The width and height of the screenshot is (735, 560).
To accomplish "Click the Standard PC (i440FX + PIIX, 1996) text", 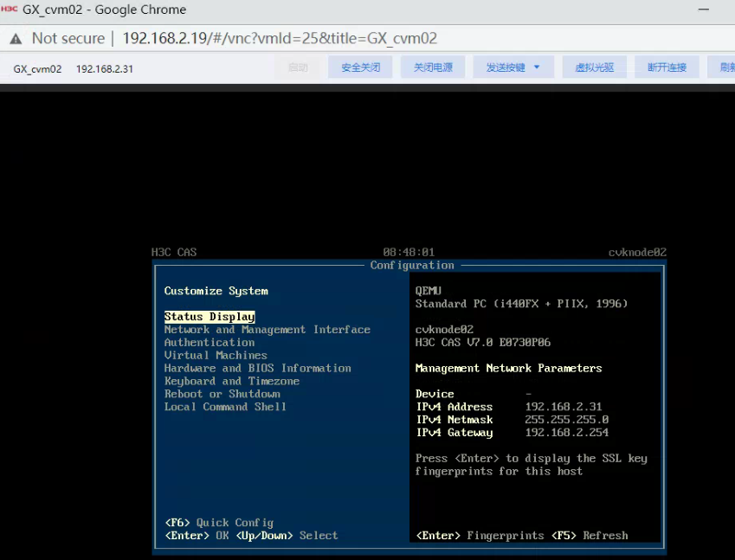I will [x=521, y=304].
